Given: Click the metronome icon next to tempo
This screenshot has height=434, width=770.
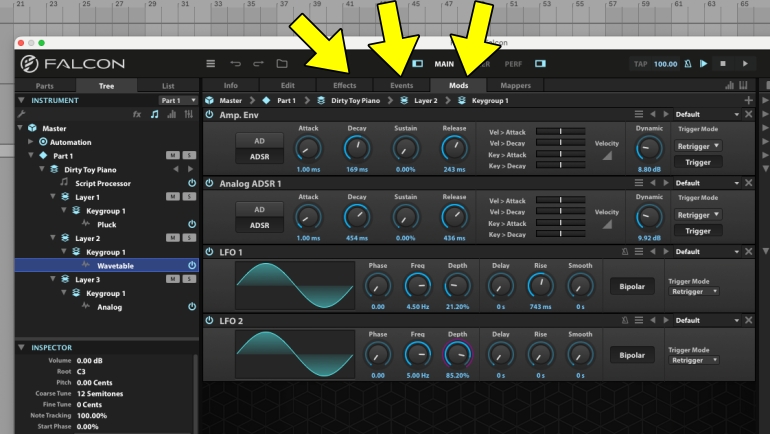Looking at the screenshot, I should (688, 63).
